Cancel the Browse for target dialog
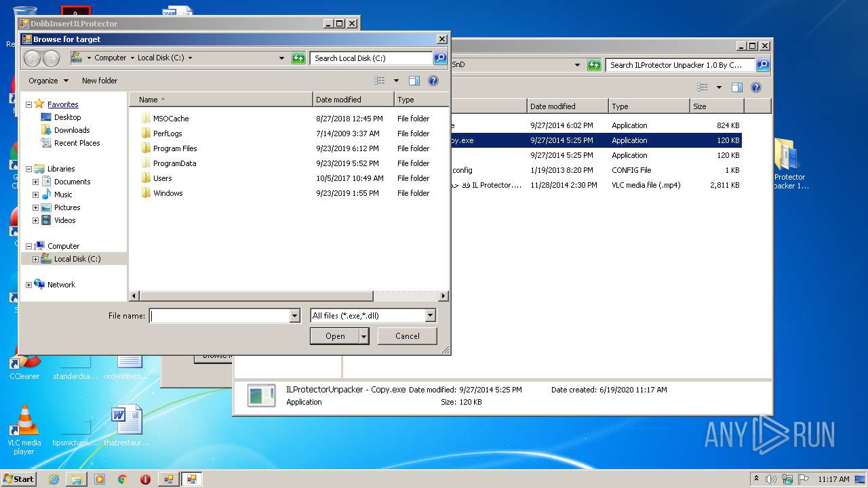 click(x=408, y=336)
